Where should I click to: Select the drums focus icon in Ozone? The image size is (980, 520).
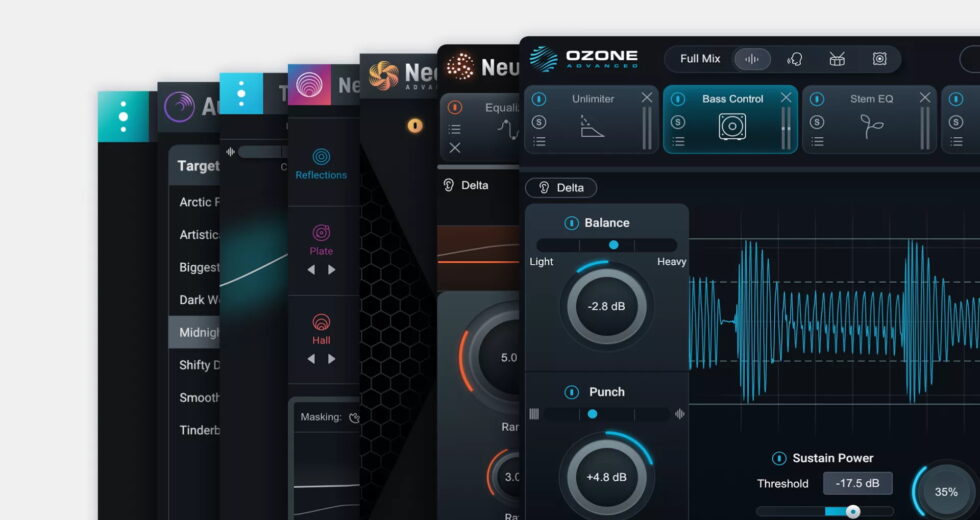pyautogui.click(x=837, y=59)
